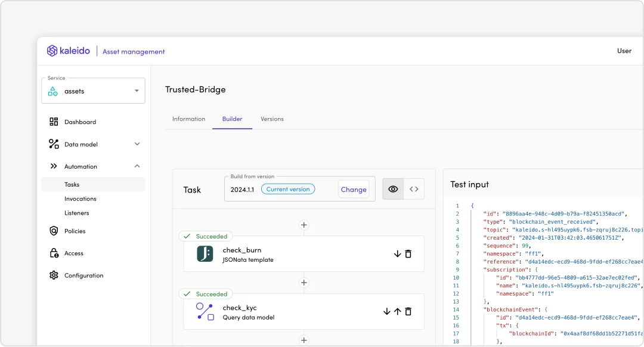Expand the Data model section
644x347 pixels.
(137, 144)
